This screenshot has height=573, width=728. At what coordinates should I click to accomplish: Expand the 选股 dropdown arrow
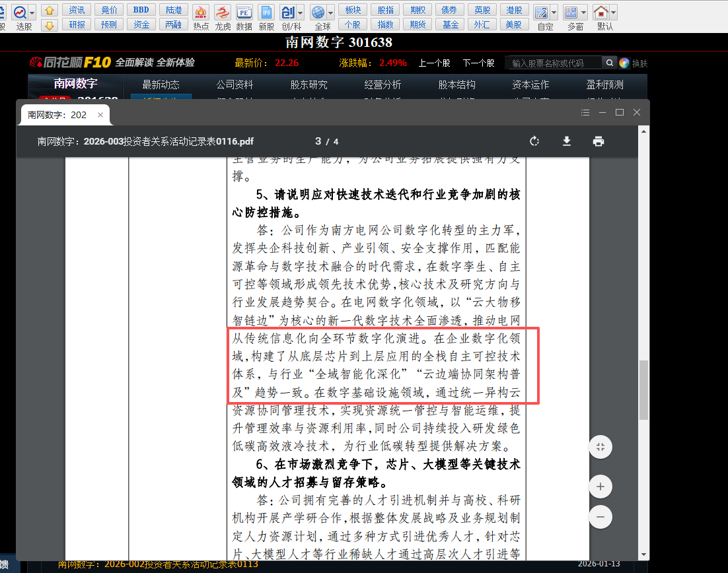[x=32, y=13]
